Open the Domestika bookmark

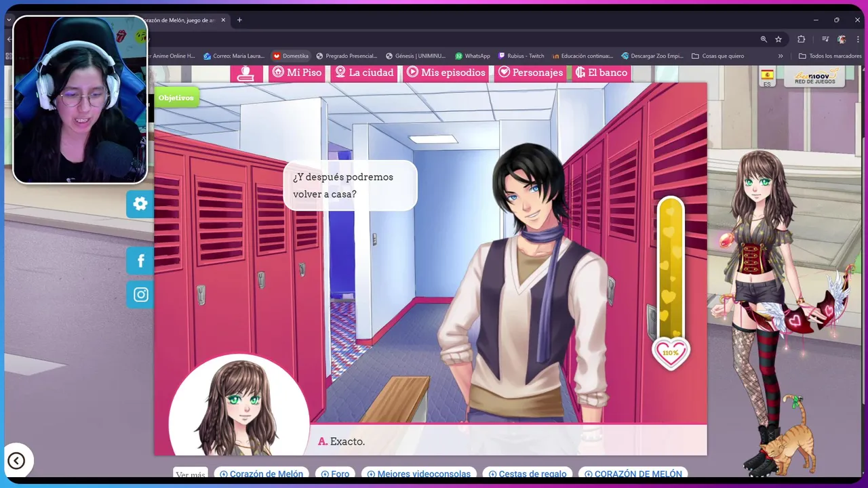pyautogui.click(x=290, y=56)
